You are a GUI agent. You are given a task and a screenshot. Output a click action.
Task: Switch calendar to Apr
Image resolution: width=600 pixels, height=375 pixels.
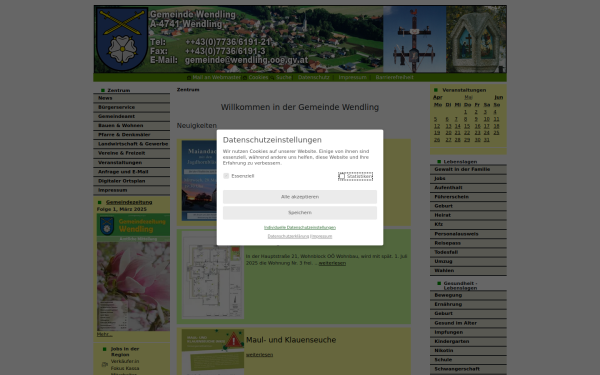coord(437,98)
